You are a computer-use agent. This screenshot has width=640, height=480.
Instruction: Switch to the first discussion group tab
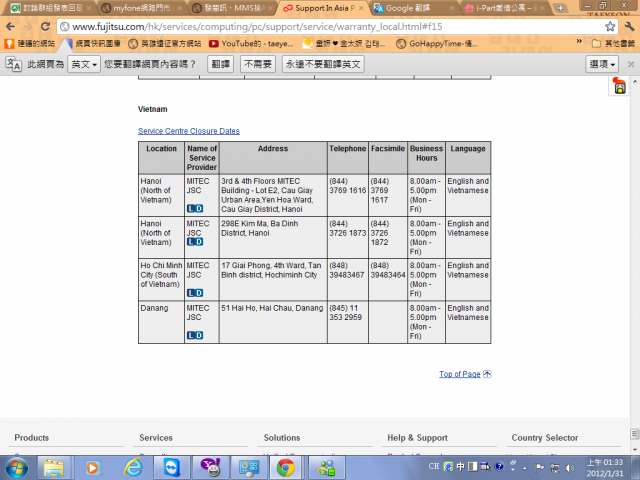pyautogui.click(x=50, y=8)
